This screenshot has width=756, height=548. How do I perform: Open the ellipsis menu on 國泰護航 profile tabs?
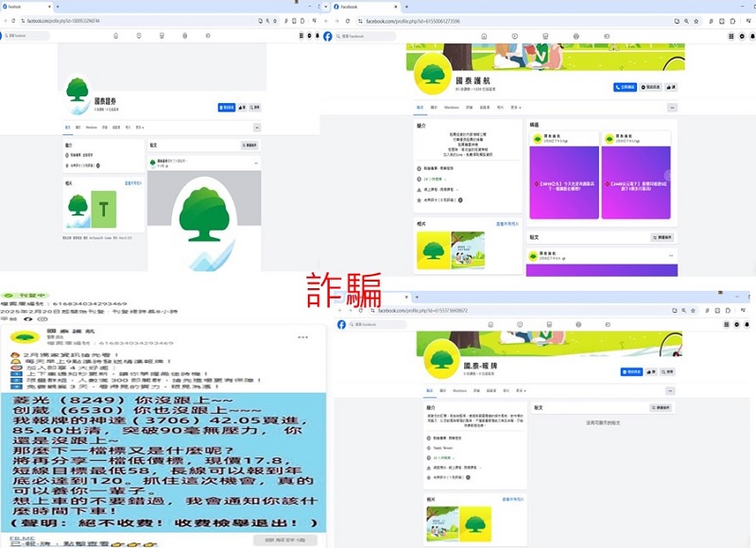(x=673, y=108)
